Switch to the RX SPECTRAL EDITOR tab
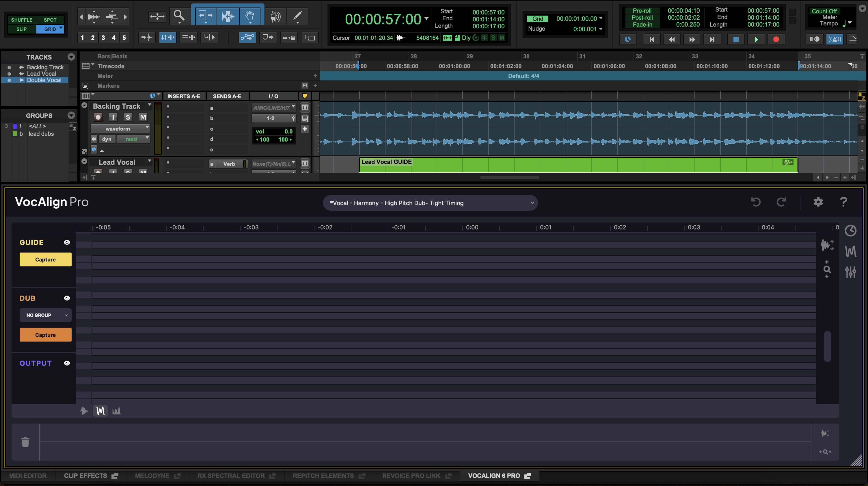 [231, 476]
